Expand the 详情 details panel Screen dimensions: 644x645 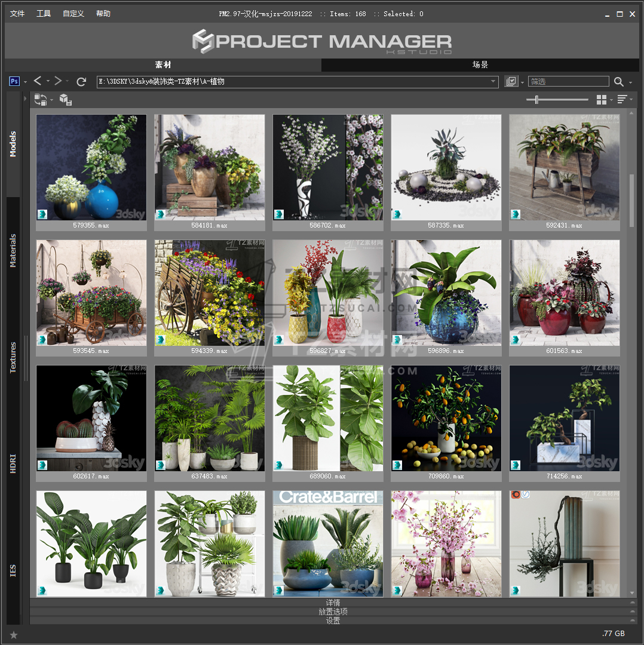tap(333, 603)
